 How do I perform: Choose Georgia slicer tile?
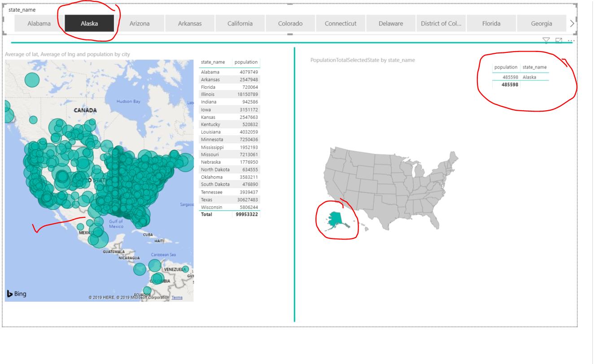542,24
